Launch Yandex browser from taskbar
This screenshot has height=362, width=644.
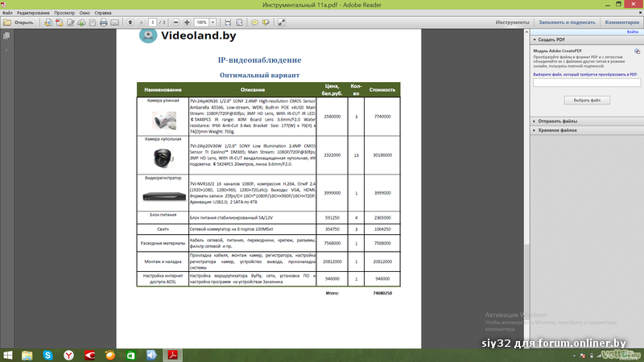click(x=68, y=355)
